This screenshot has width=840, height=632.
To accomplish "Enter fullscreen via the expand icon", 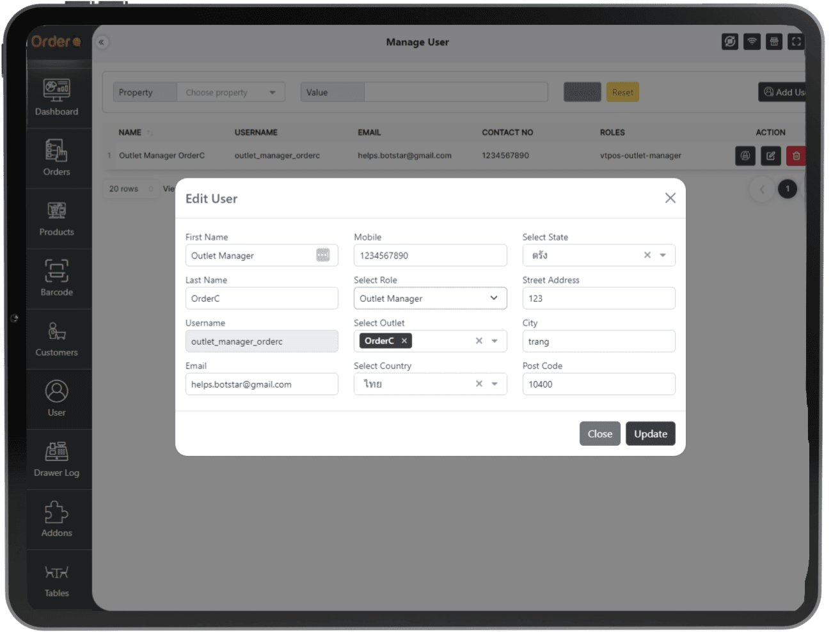I will coord(796,42).
